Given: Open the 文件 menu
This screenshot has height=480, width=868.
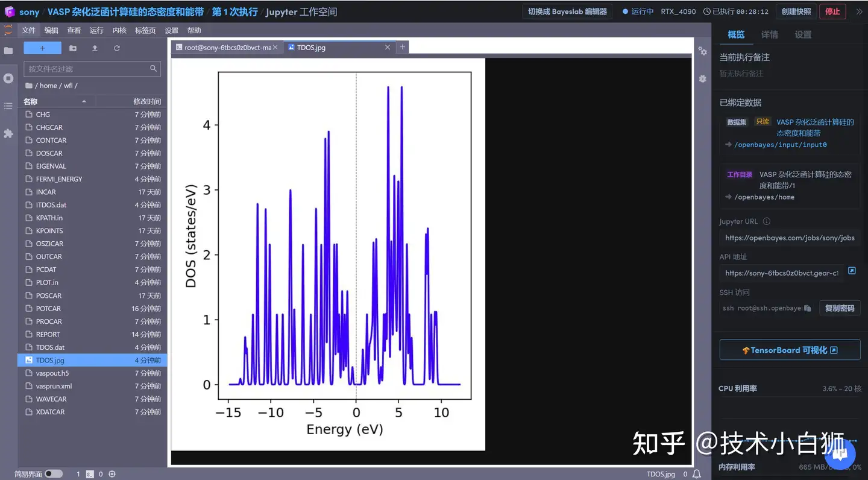Looking at the screenshot, I should click(29, 30).
